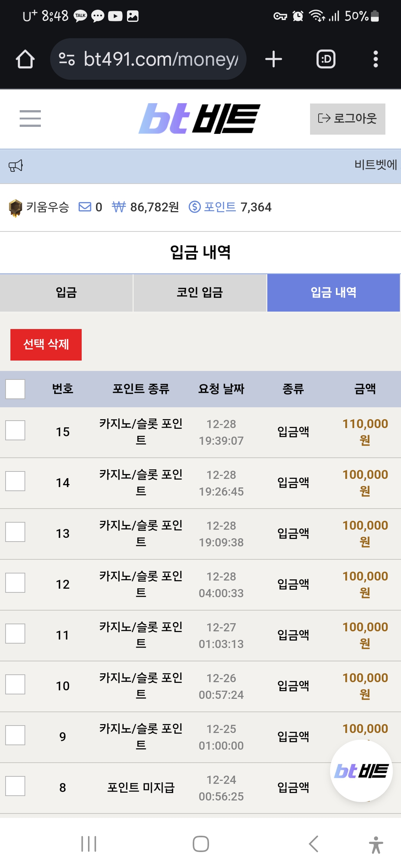
Task: Check the box for row number 15
Action: point(15,430)
